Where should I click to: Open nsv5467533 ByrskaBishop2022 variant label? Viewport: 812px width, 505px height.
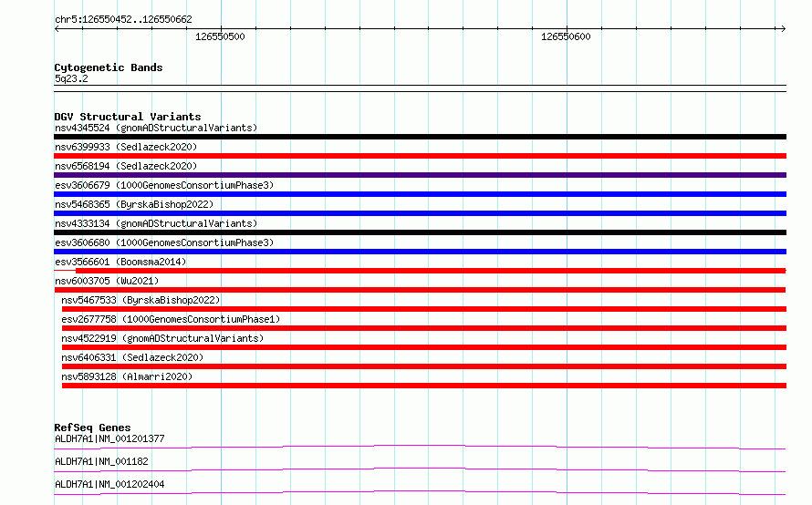coord(141,300)
